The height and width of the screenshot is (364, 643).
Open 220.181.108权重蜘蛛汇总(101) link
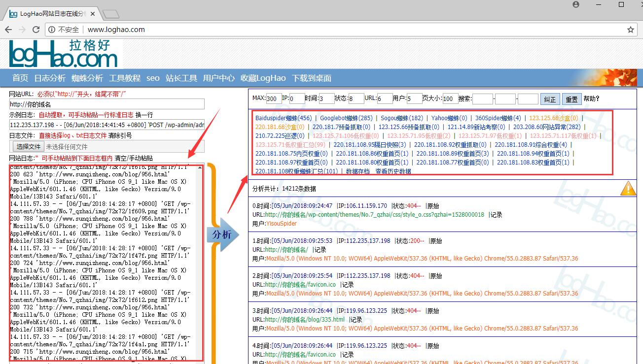pos(296,171)
